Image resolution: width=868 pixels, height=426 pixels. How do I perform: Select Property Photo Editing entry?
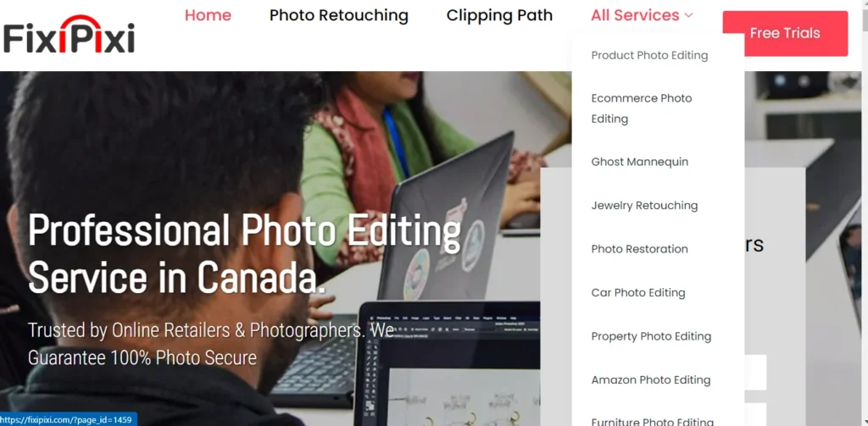coord(651,336)
